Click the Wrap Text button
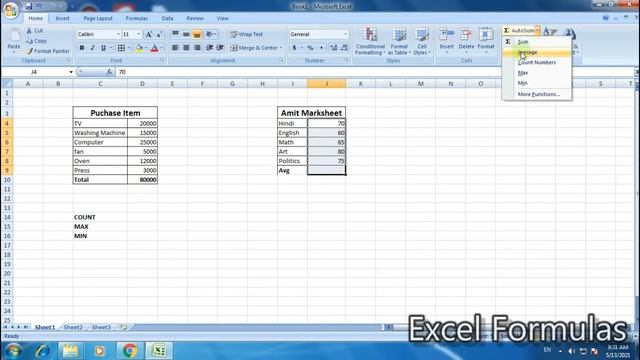This screenshot has width=640, height=360. coord(247,34)
